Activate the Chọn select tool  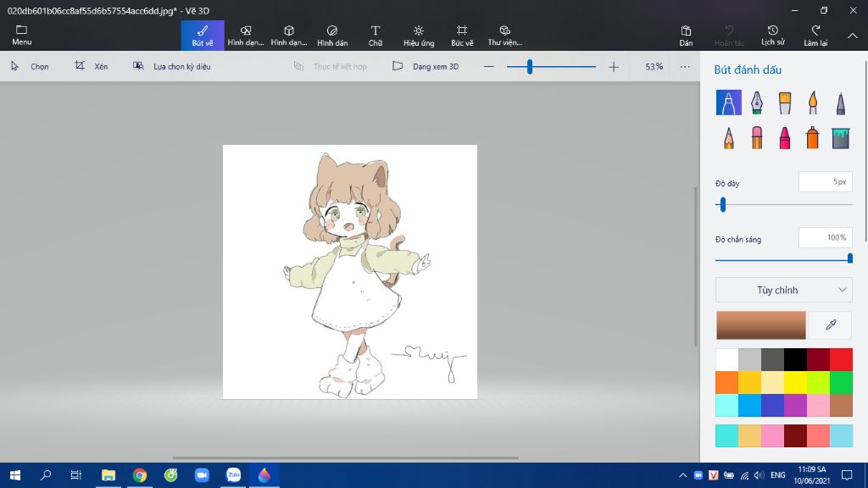(30, 66)
